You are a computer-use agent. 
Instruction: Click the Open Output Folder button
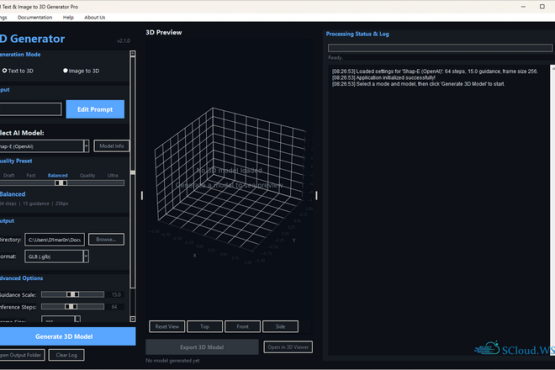click(x=22, y=355)
